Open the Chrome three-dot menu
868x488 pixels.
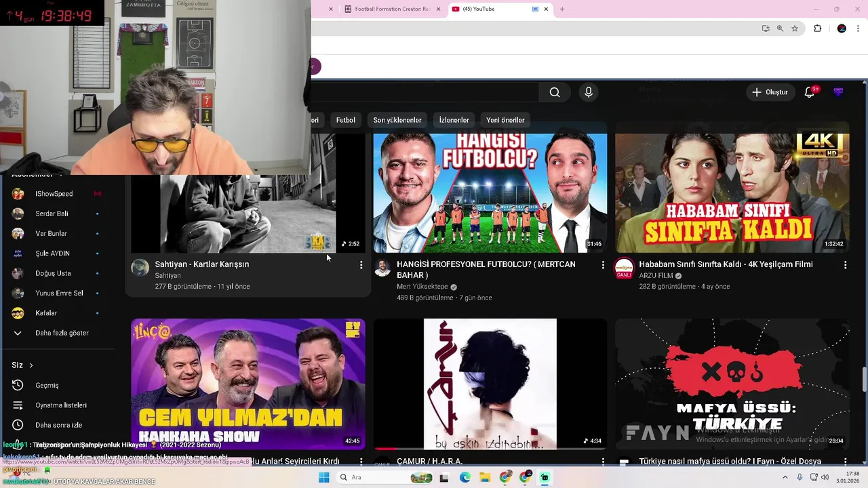(859, 28)
